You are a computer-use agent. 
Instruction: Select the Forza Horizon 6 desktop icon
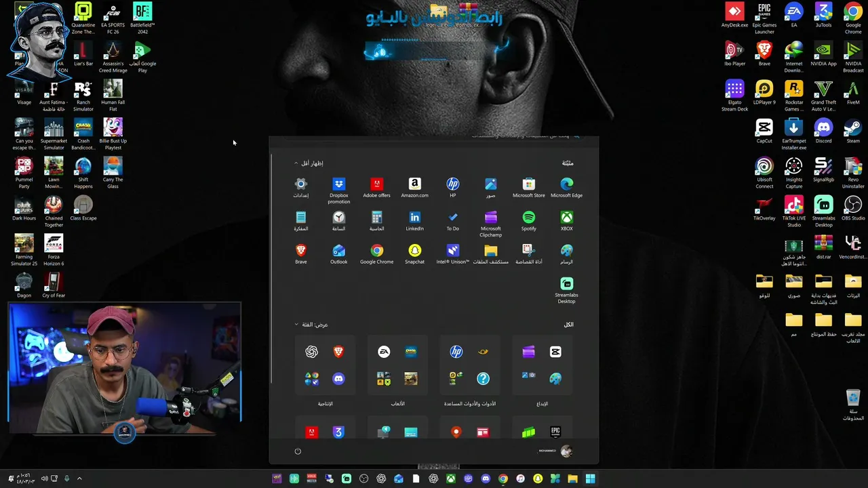click(54, 250)
